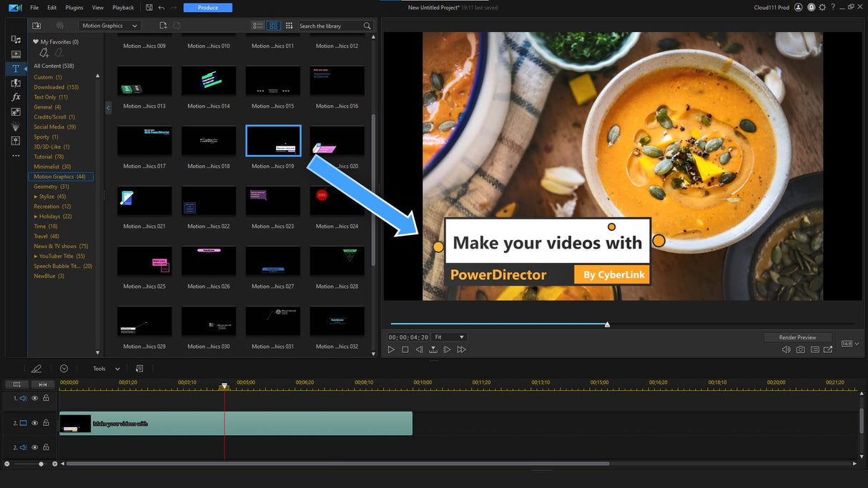Select the Speech Bubble category

(63, 266)
